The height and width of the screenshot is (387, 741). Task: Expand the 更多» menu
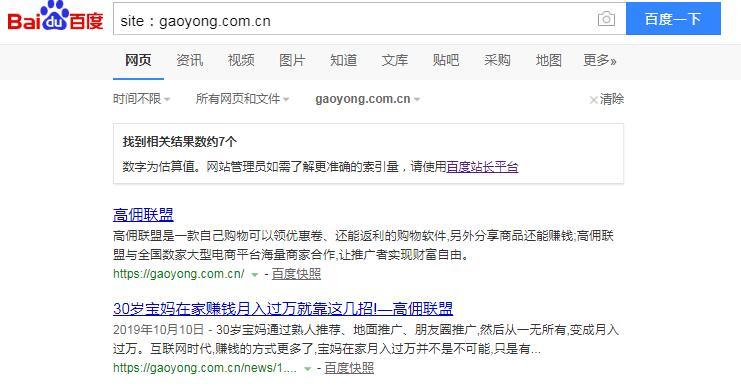[x=600, y=60]
